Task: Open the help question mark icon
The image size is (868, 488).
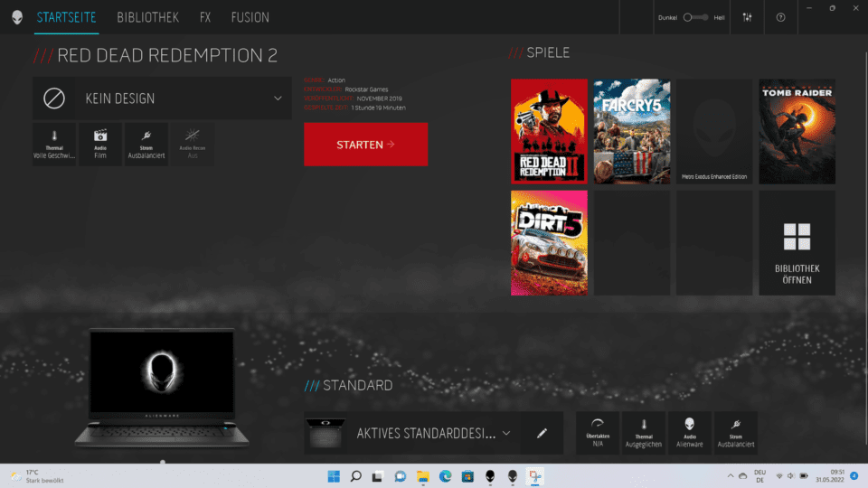Action: click(x=780, y=17)
